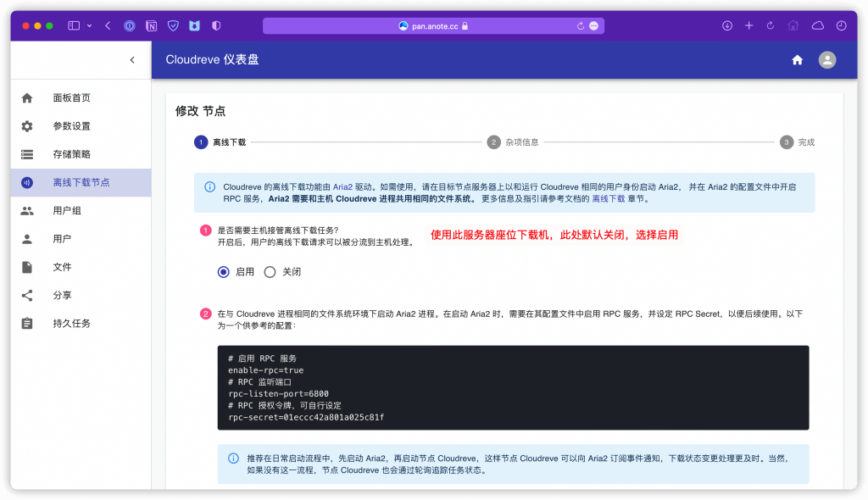Open the user avatar menu
The width and height of the screenshot is (868, 500).
[826, 60]
